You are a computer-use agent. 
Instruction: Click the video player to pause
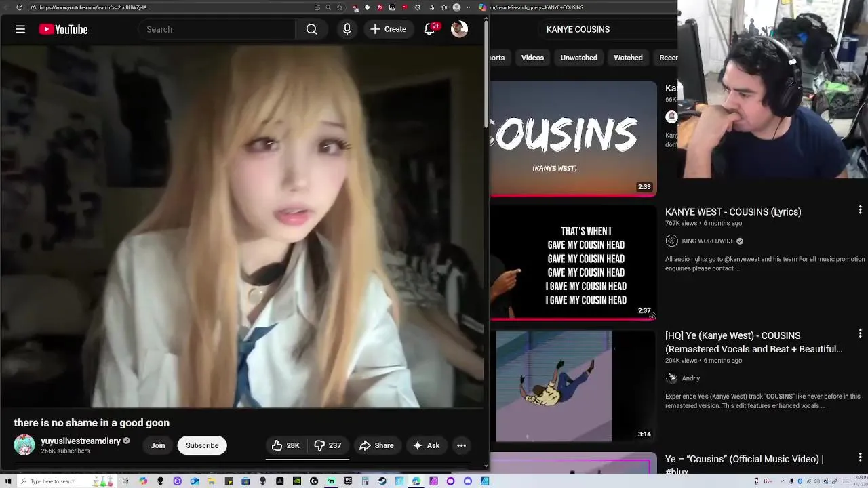click(242, 227)
